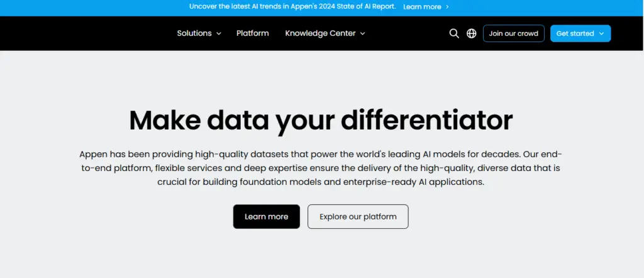Click the arrow beside banner Learn more
The width and height of the screenshot is (644, 278).
tap(447, 7)
